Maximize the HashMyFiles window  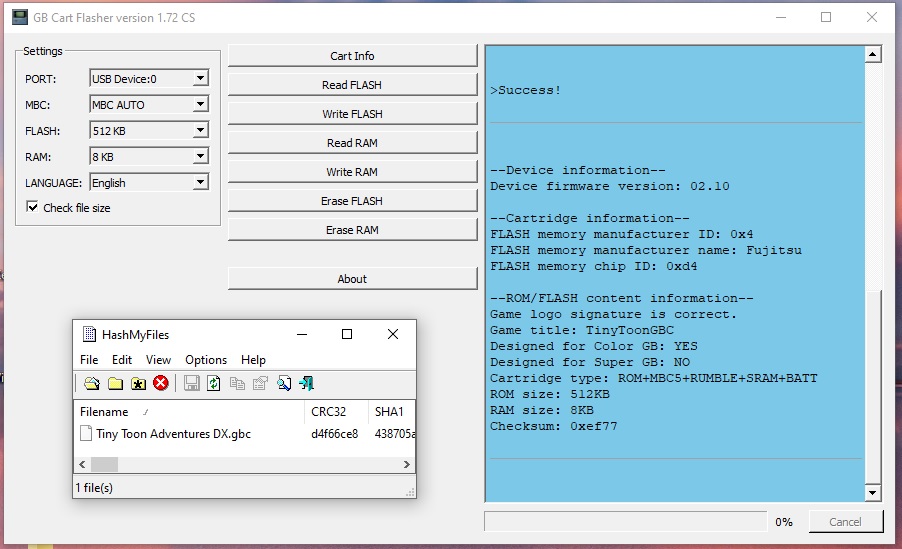347,334
